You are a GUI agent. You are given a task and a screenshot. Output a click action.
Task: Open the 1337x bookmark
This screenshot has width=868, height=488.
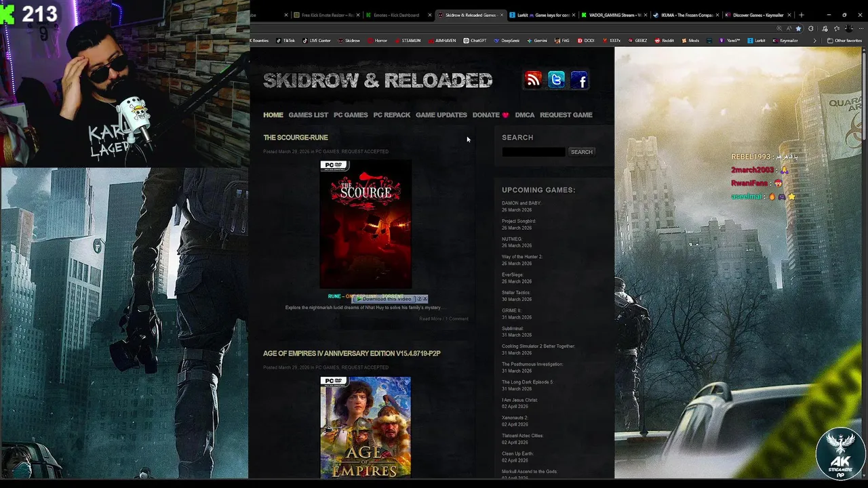tap(611, 41)
